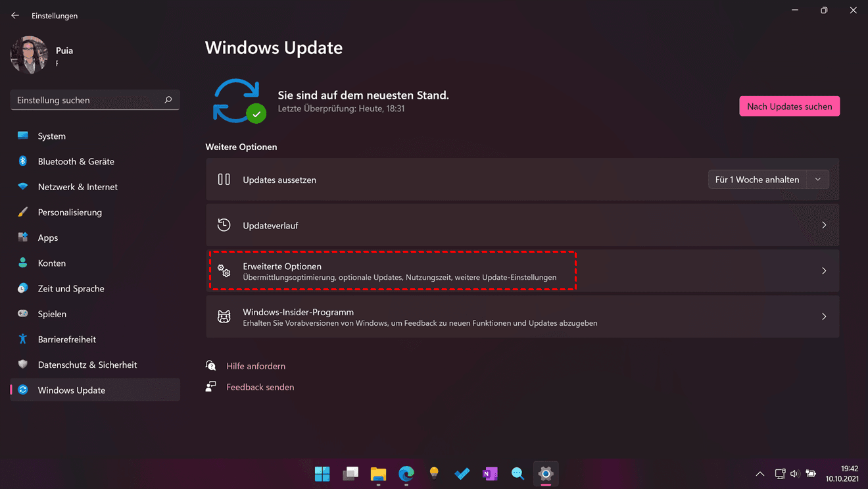Click the Windows Update page heading

(x=274, y=47)
